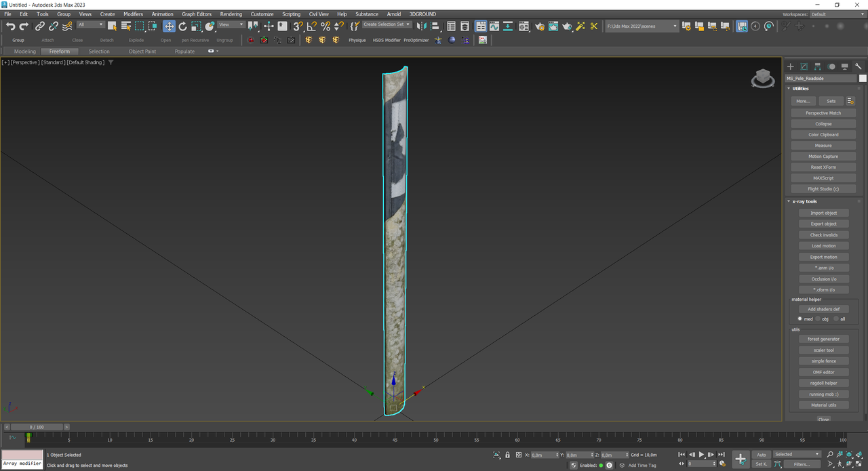Collapse the x-ray tools rollout
The width and height of the screenshot is (868, 471).
pos(805,201)
